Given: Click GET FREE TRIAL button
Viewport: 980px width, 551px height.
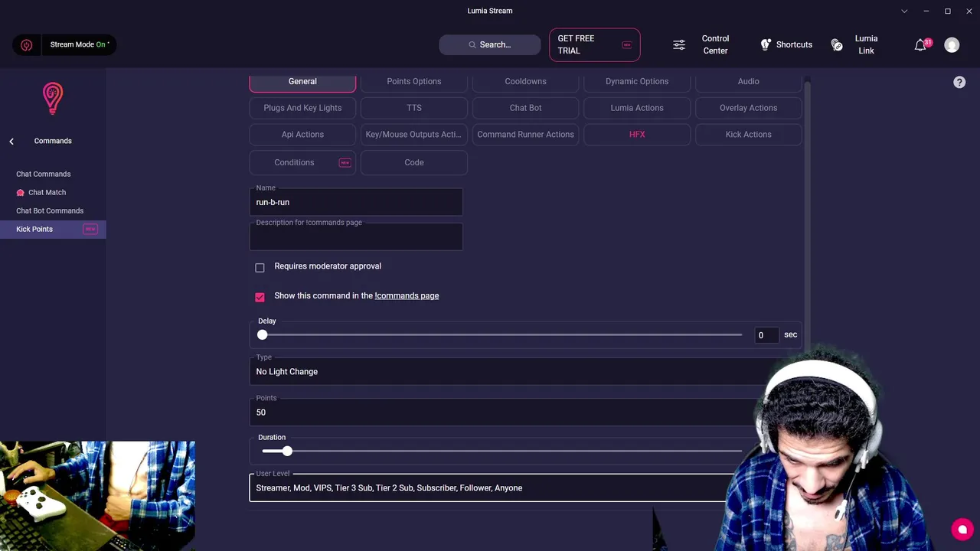Looking at the screenshot, I should pyautogui.click(x=594, y=44).
